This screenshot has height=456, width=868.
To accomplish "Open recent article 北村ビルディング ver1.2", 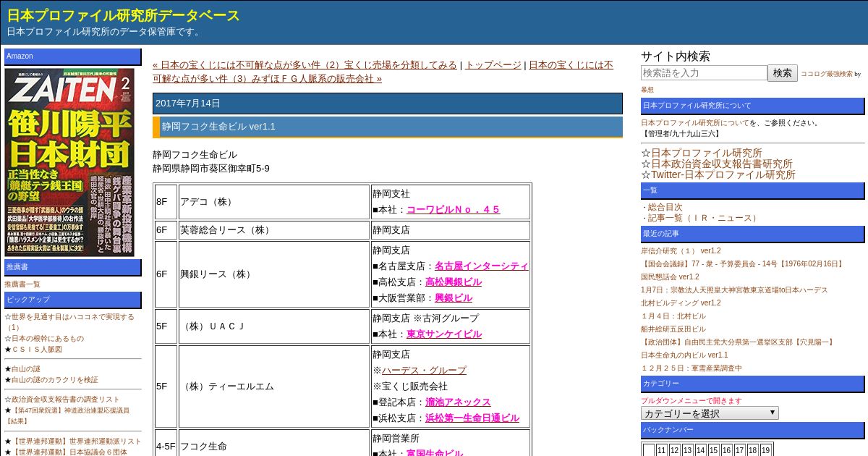I will click(681, 303).
